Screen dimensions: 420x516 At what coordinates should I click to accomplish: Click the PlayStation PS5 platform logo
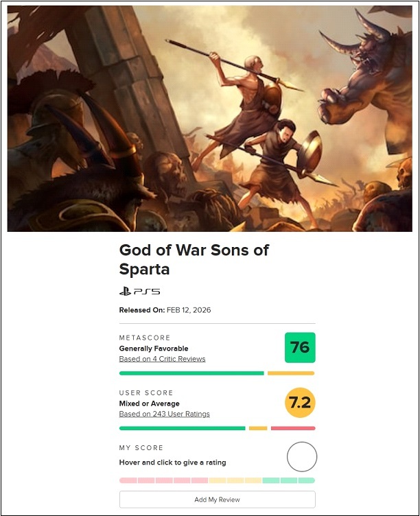click(139, 292)
